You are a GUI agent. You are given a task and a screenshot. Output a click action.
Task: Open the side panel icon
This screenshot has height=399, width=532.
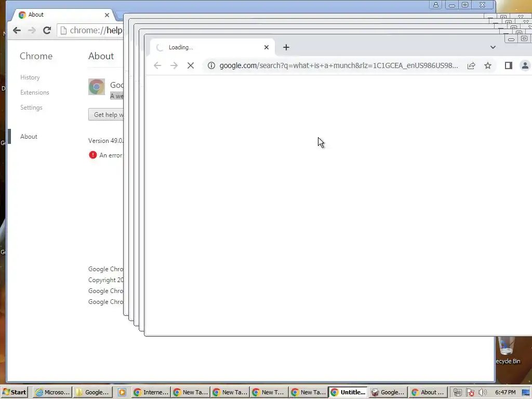point(508,65)
